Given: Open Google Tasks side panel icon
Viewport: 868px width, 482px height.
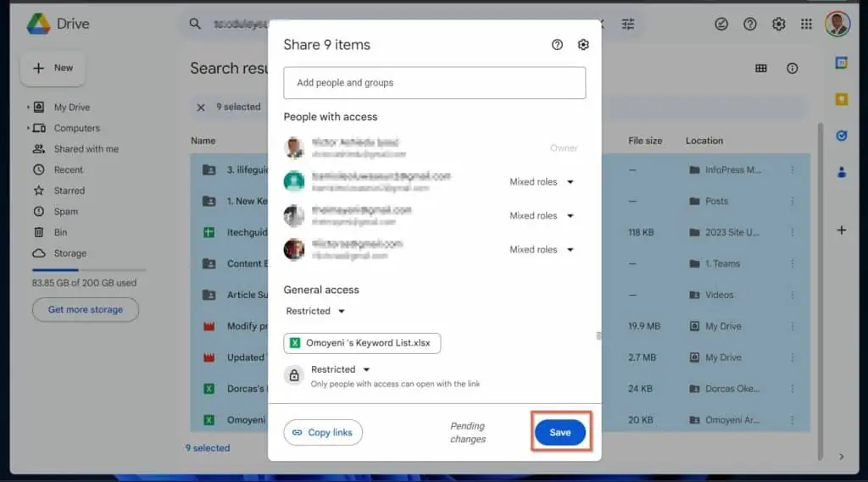Looking at the screenshot, I should pyautogui.click(x=842, y=136).
